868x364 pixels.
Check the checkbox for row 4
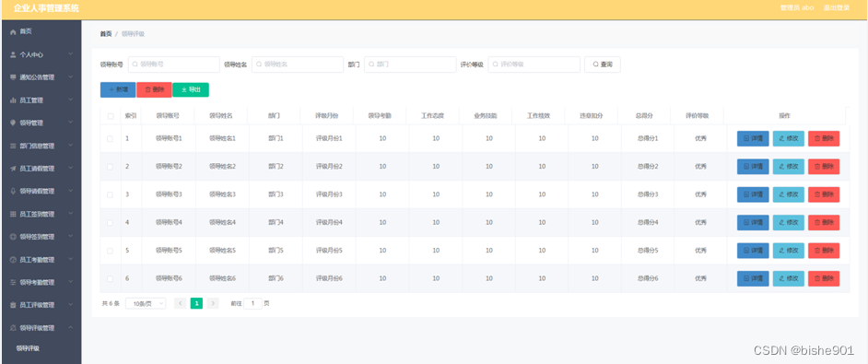(111, 222)
